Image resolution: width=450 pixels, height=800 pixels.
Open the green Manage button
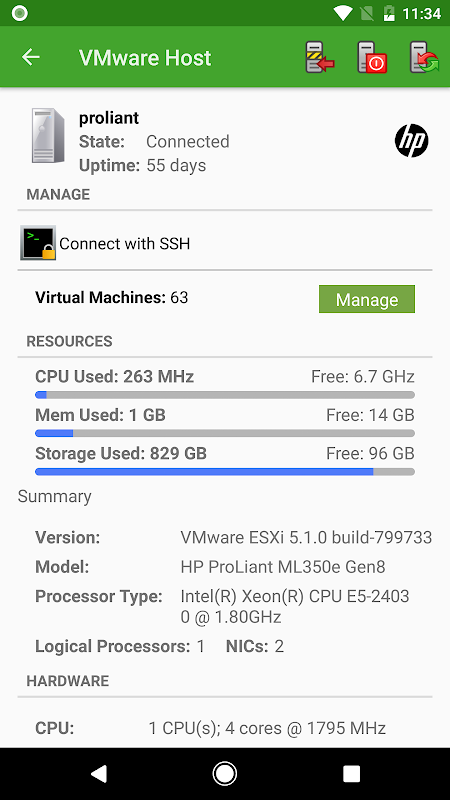[367, 299]
